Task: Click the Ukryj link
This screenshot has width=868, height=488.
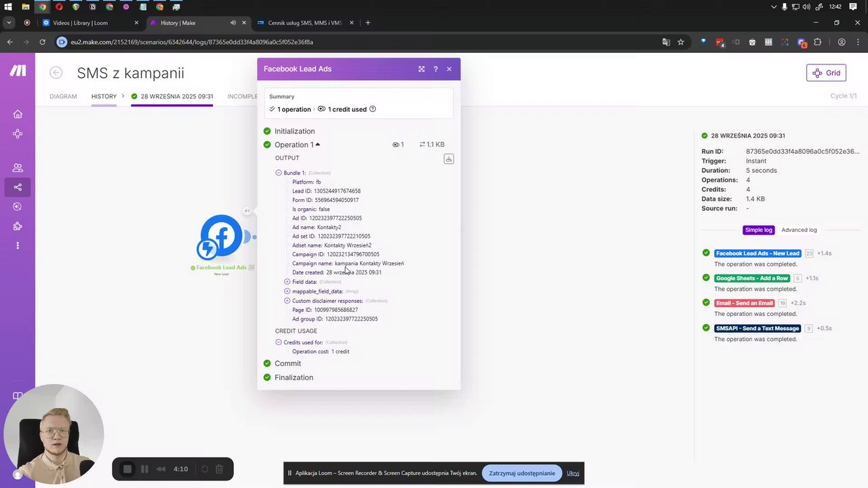Action: click(x=573, y=473)
